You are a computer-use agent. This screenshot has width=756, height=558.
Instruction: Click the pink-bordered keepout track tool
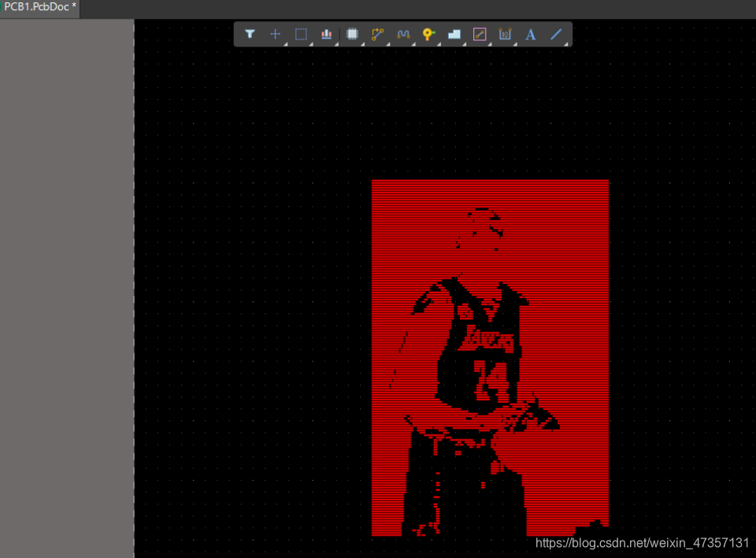coord(480,34)
